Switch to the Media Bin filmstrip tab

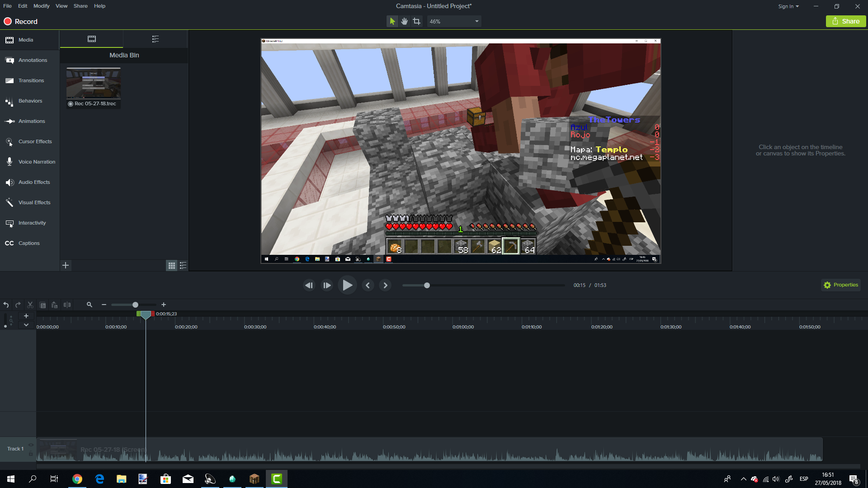coord(92,39)
